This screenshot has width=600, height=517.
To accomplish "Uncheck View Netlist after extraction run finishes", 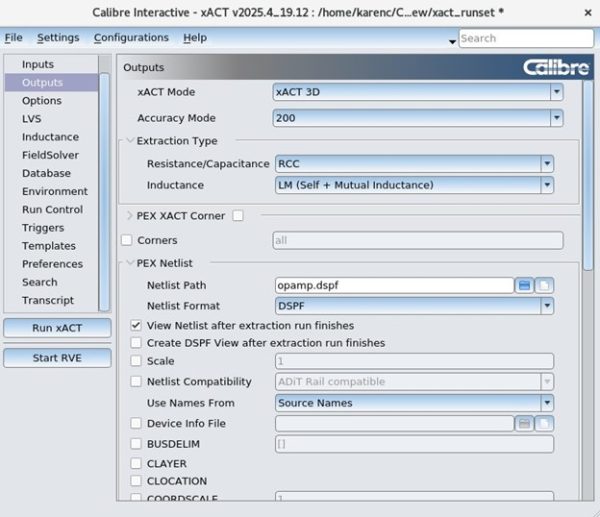I will (x=136, y=325).
